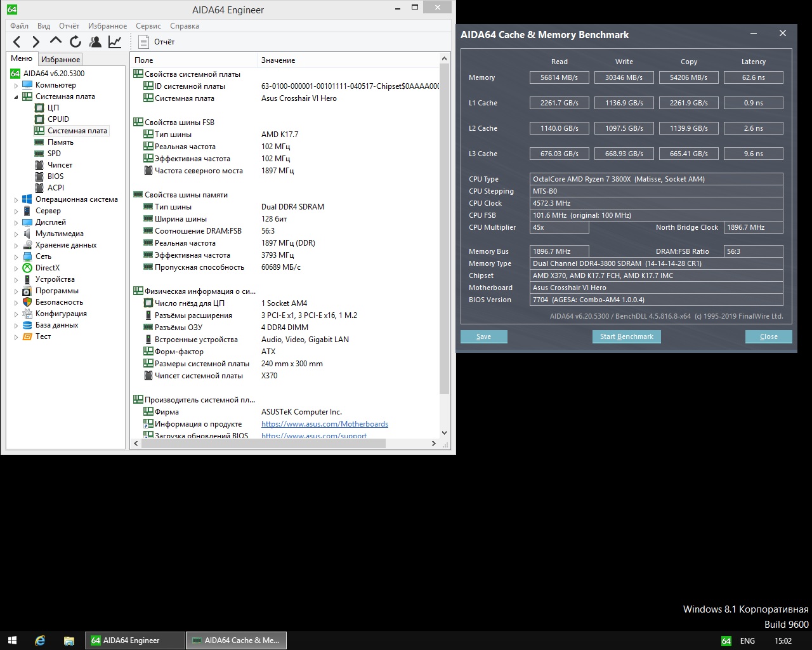
Task: Open the Вид menu
Action: click(44, 26)
